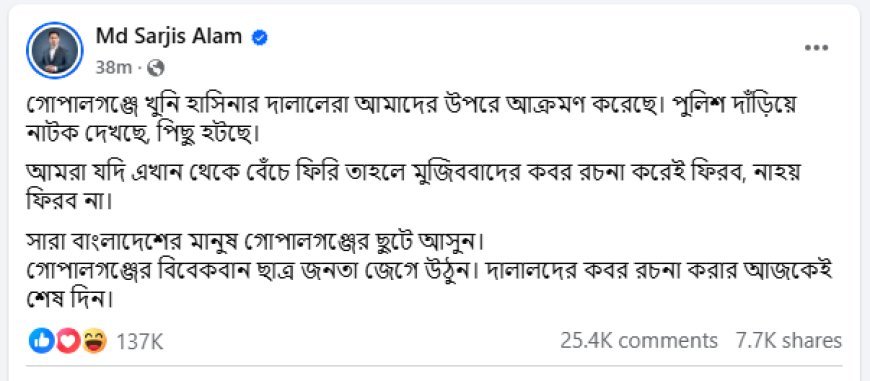Click the globe public audience icon
The width and height of the screenshot is (870, 381).
[157, 68]
